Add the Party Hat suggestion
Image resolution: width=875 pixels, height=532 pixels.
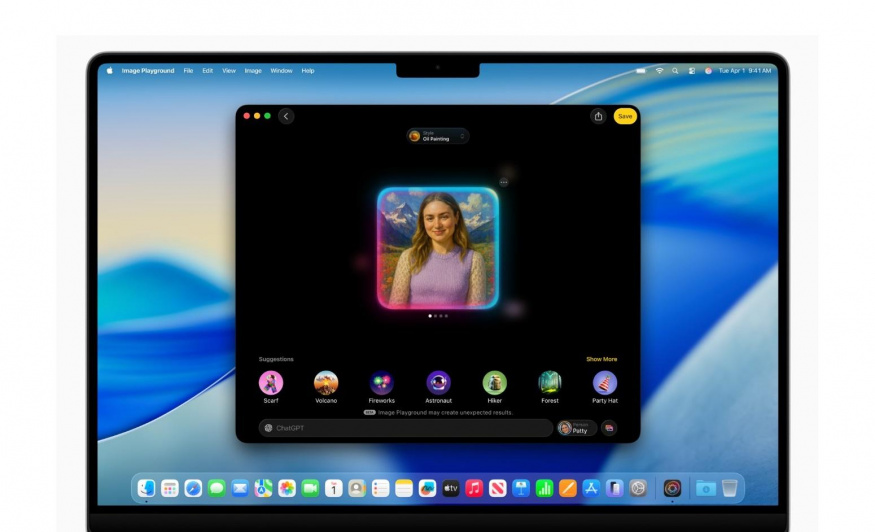[x=605, y=387]
